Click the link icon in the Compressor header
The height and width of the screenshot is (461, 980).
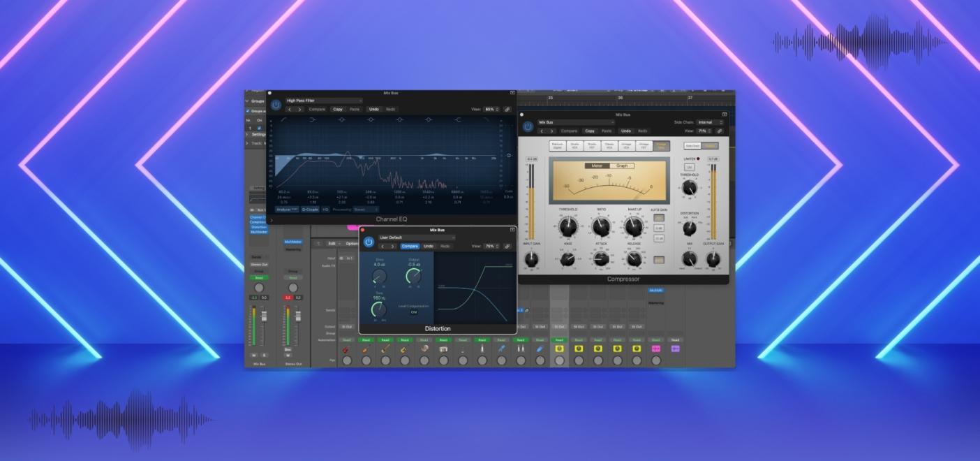pos(720,131)
